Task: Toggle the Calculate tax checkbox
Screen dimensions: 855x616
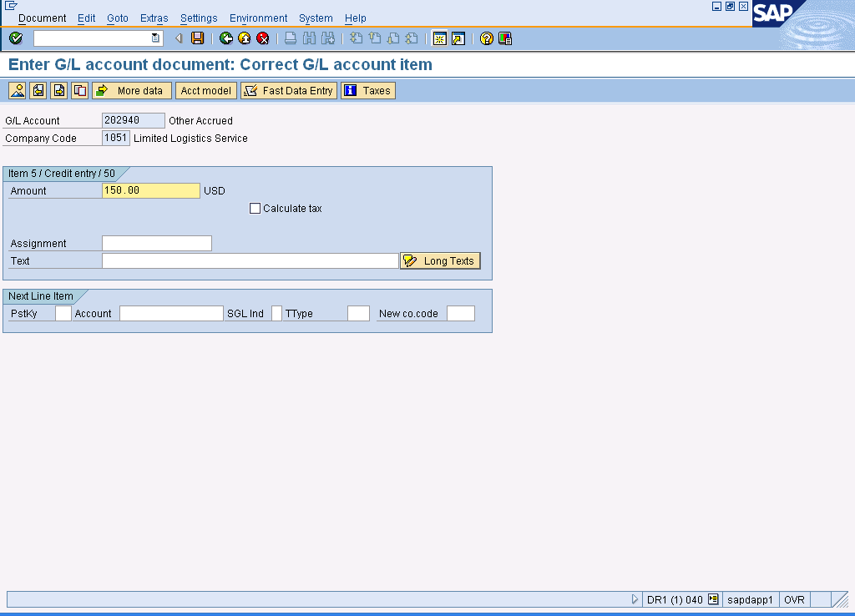Action: coord(255,208)
